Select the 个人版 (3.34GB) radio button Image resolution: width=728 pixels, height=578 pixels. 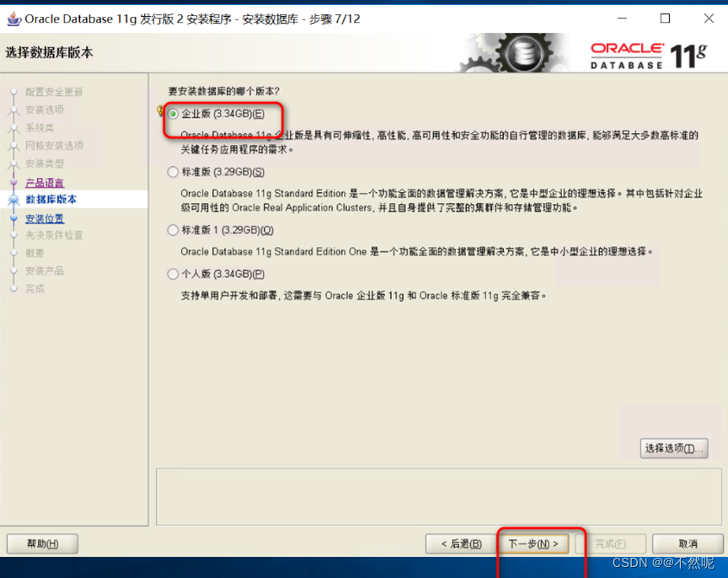click(x=173, y=275)
